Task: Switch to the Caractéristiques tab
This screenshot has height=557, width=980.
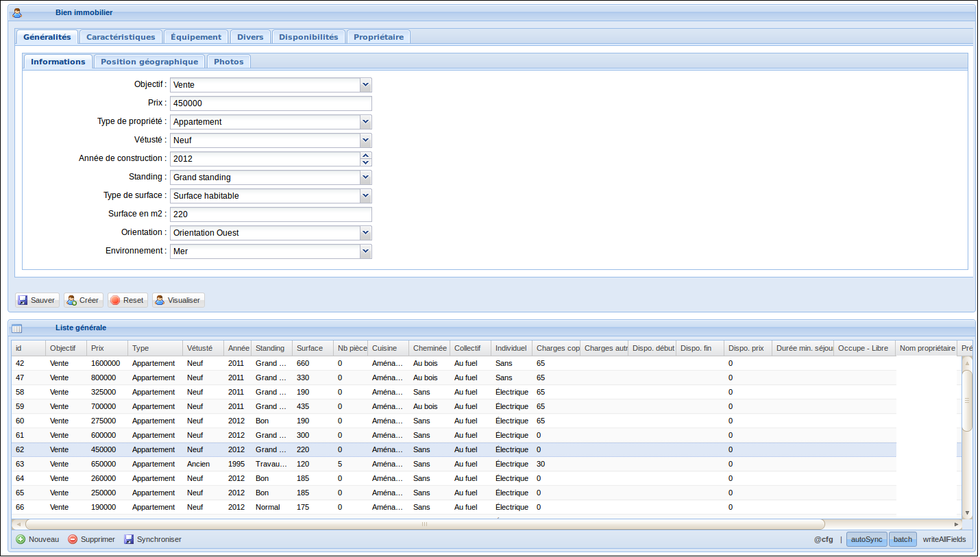Action: pos(121,37)
